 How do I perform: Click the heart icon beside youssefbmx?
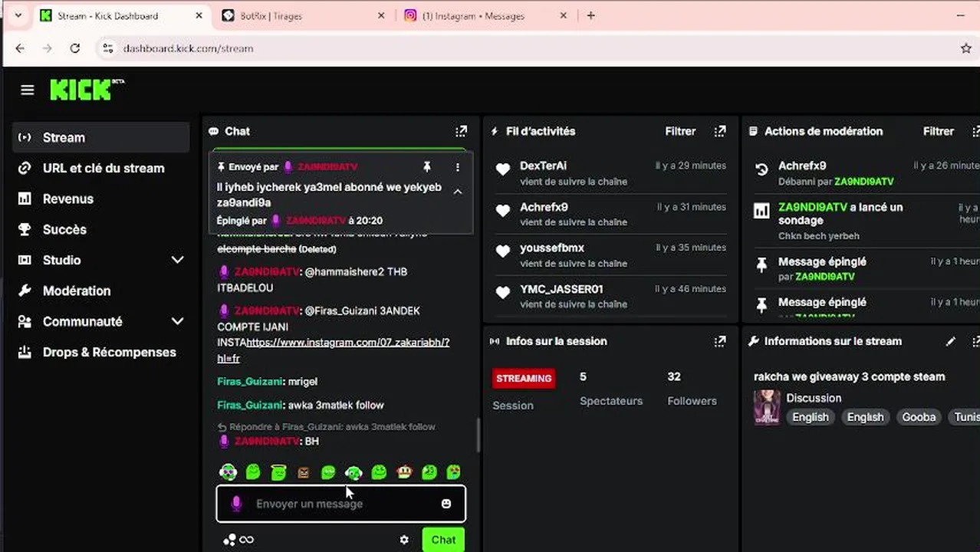[x=503, y=251]
